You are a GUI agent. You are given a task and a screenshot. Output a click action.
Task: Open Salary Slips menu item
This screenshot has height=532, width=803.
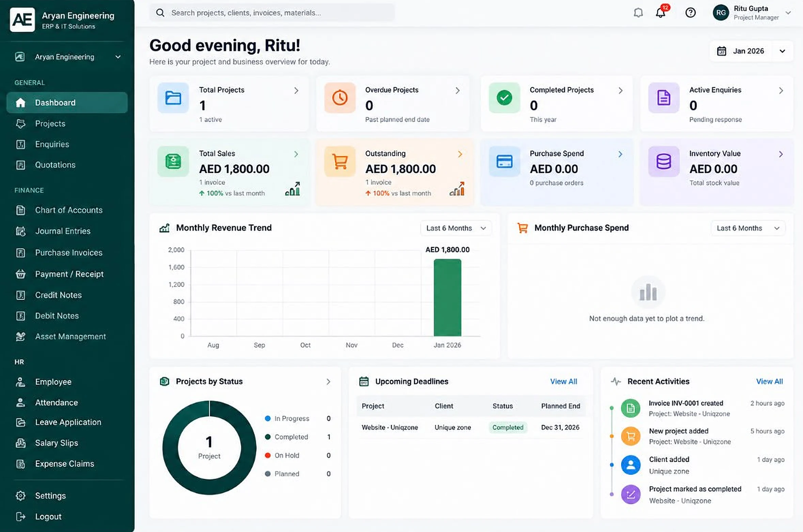click(x=67, y=443)
